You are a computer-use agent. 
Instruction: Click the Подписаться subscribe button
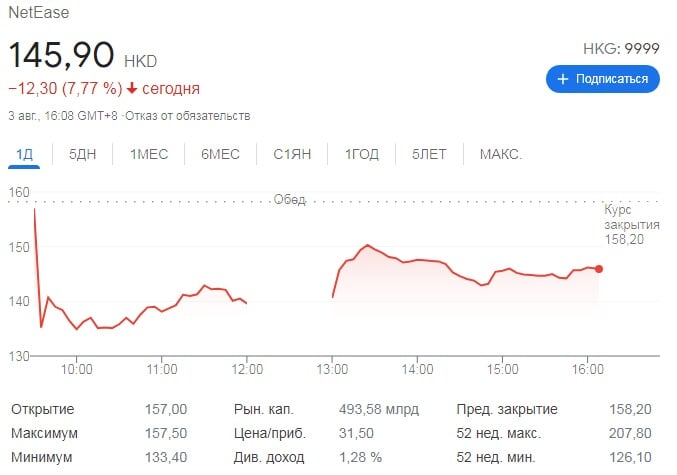pos(603,78)
